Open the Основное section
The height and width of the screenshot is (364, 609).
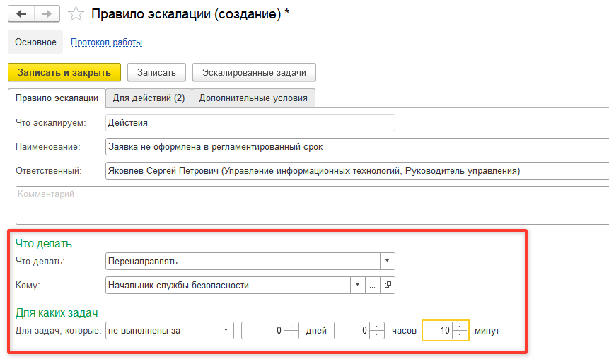(x=35, y=42)
